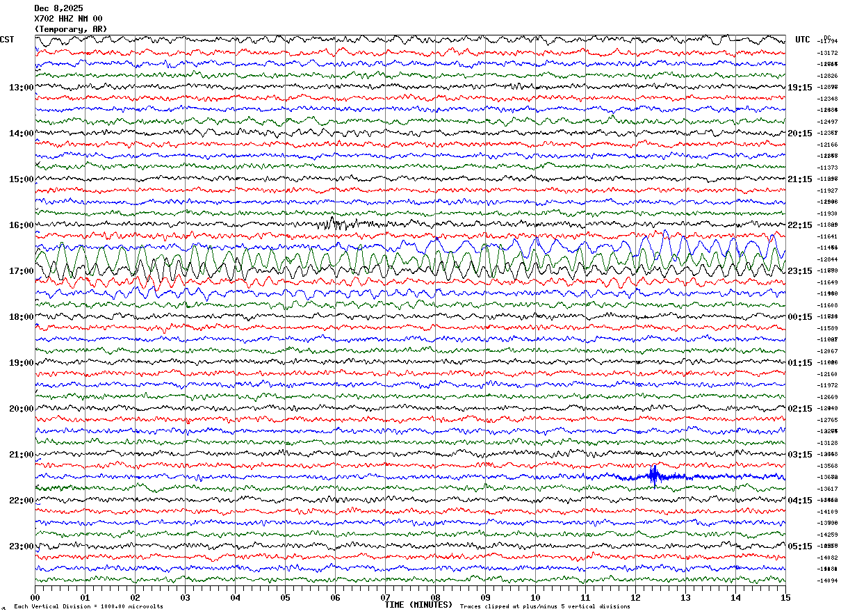Click the 00:15 UTC time label

[x=800, y=317]
